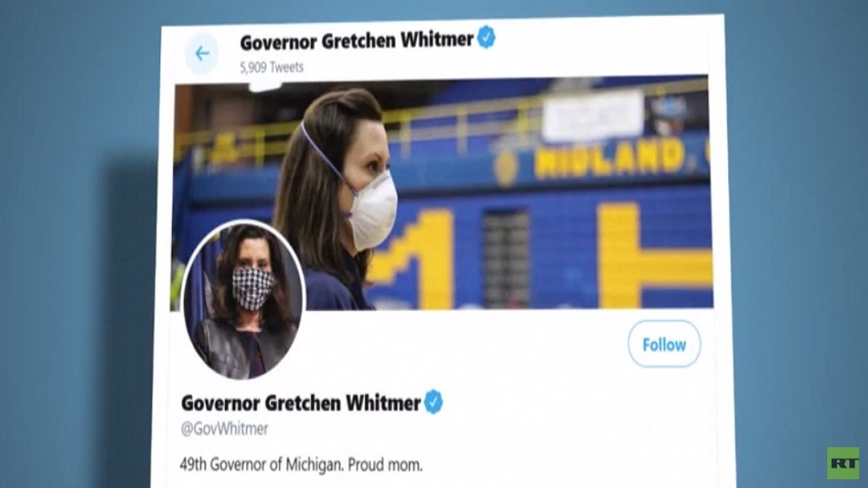Click the back arrow icon
Image resolution: width=868 pixels, height=488 pixels.
(202, 53)
